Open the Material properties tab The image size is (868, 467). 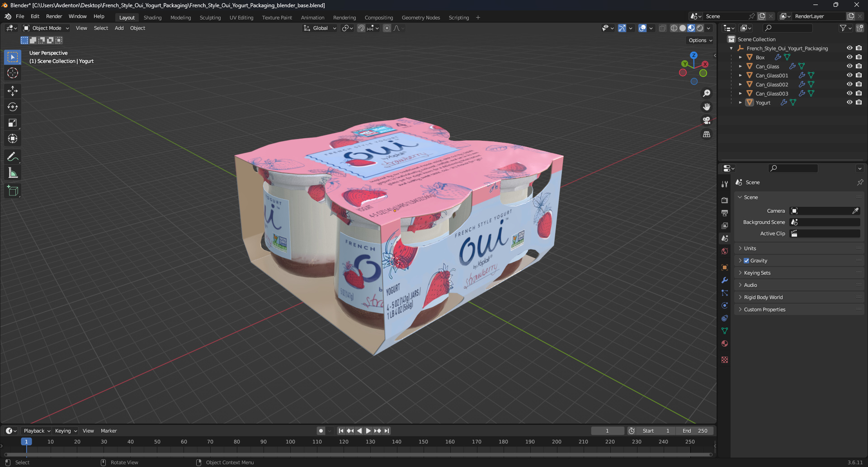click(725, 343)
